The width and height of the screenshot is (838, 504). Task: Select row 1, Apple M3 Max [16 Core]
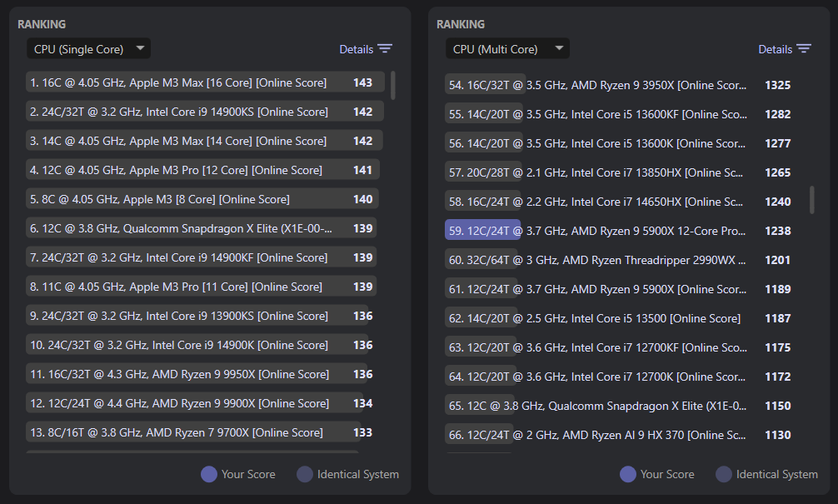pos(205,82)
